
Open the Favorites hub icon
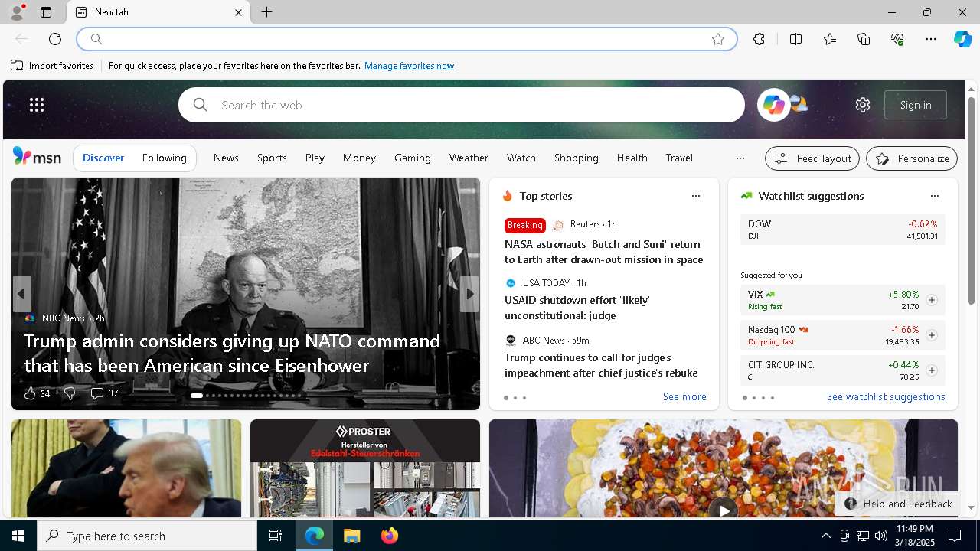830,39
